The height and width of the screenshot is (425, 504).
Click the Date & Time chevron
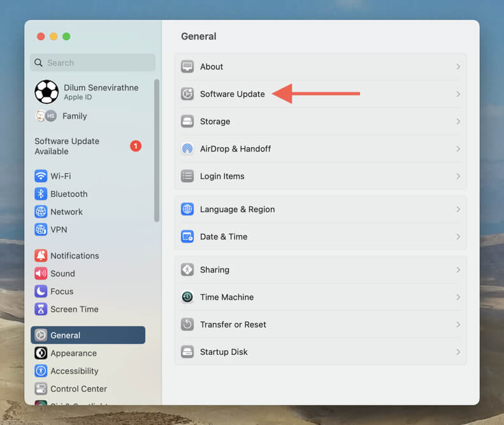click(458, 236)
